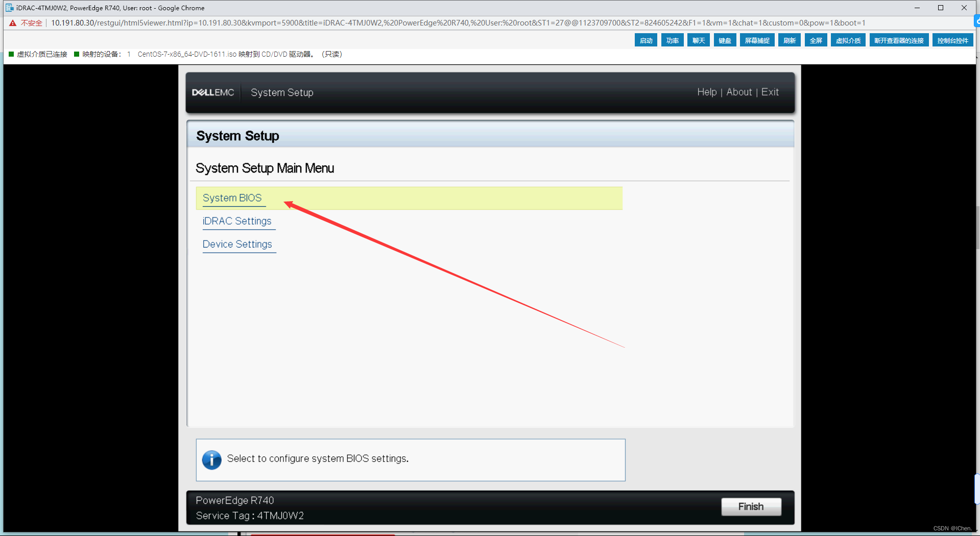This screenshot has width=980, height=536.
Task: Minimize the Chrome window
Action: [917, 8]
